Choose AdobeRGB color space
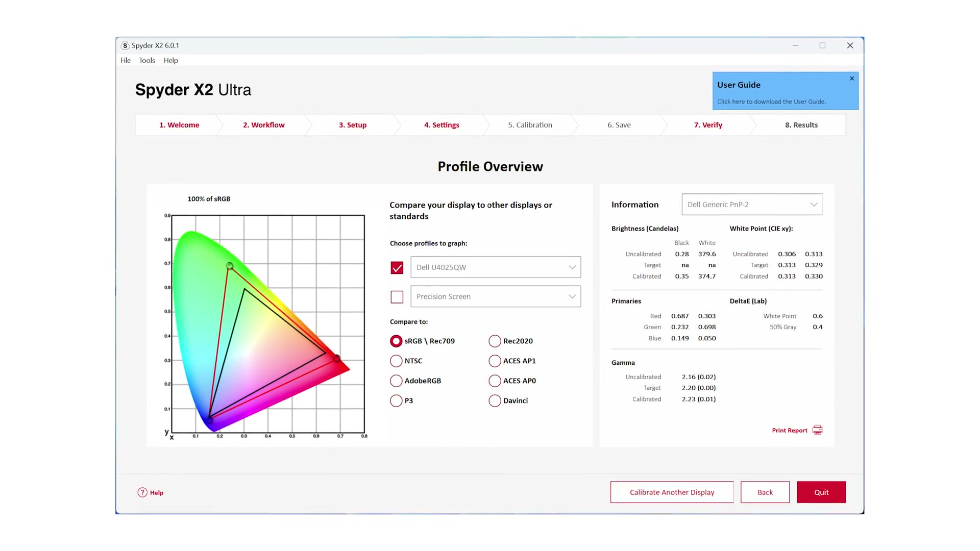 tap(396, 381)
